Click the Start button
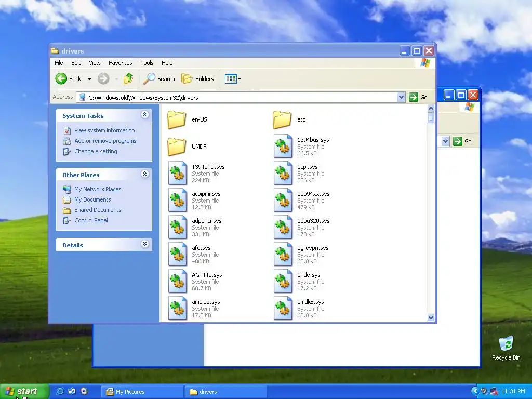The image size is (532, 399). 24,392
